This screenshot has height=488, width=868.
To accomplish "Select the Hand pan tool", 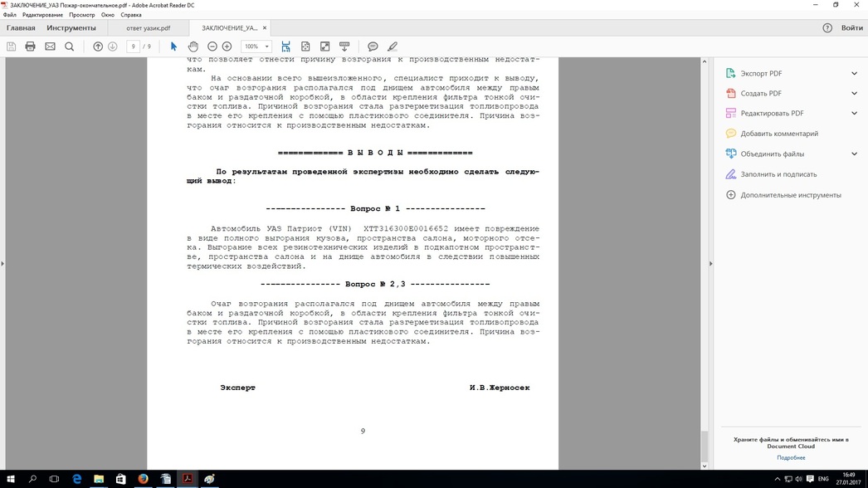I will (193, 46).
